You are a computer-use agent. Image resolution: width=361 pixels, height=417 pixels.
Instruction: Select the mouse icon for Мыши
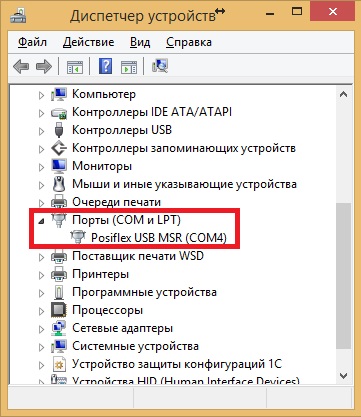pyautogui.click(x=59, y=184)
